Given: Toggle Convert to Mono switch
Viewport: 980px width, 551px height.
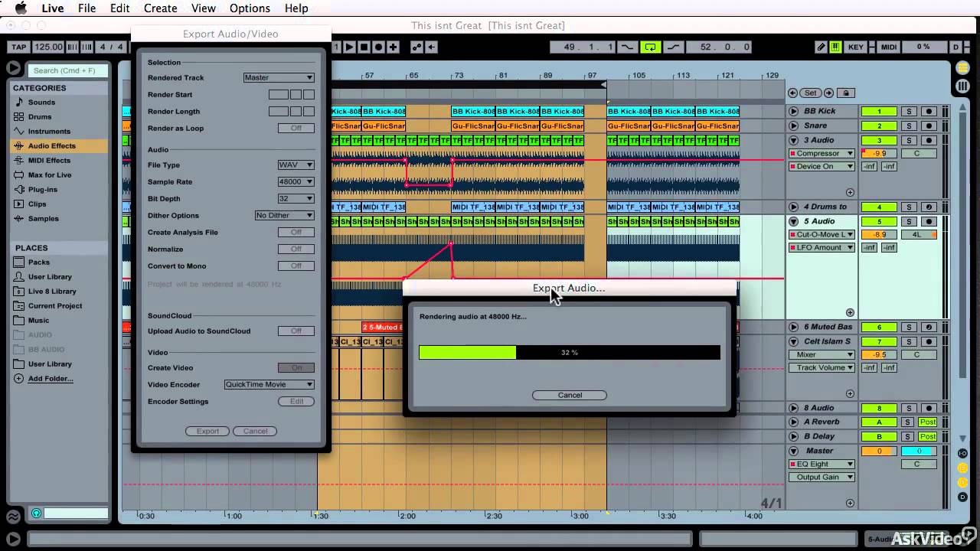Looking at the screenshot, I should [x=296, y=266].
